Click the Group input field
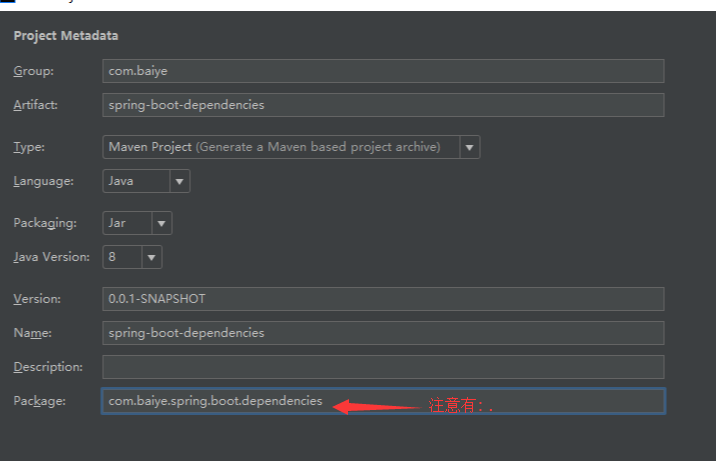Viewport: 716px width, 461px height. point(383,71)
